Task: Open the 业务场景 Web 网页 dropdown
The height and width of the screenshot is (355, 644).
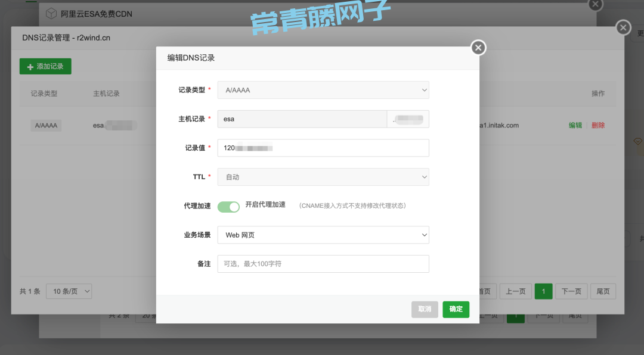Action: click(323, 235)
